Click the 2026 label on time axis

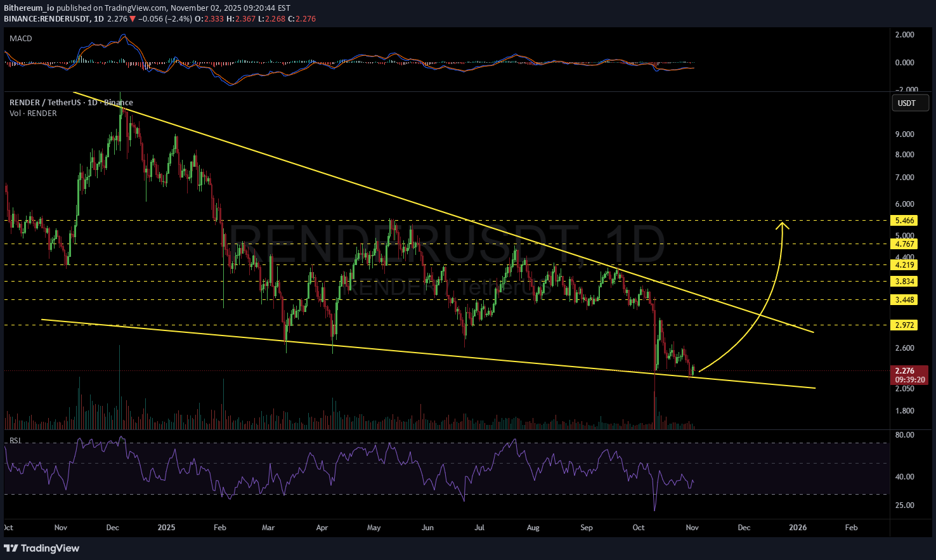tap(798, 528)
